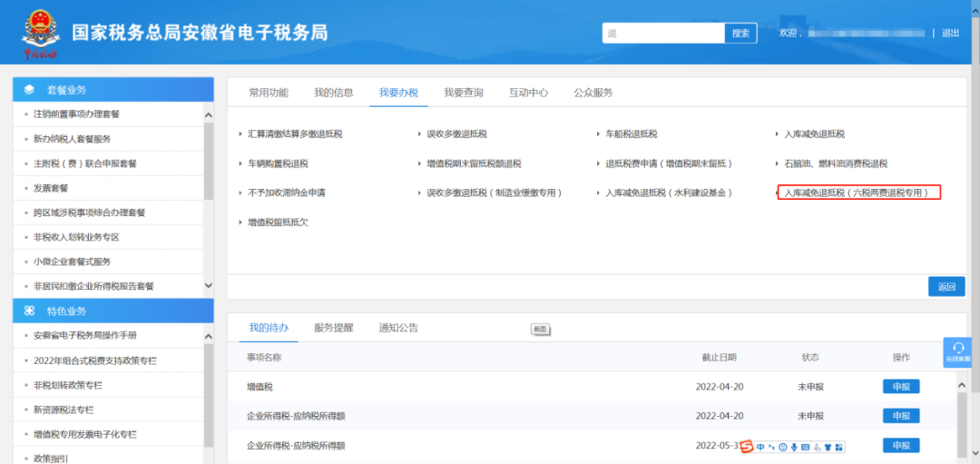
Task: Click Sogou voice input microphone
Action: tap(794, 447)
